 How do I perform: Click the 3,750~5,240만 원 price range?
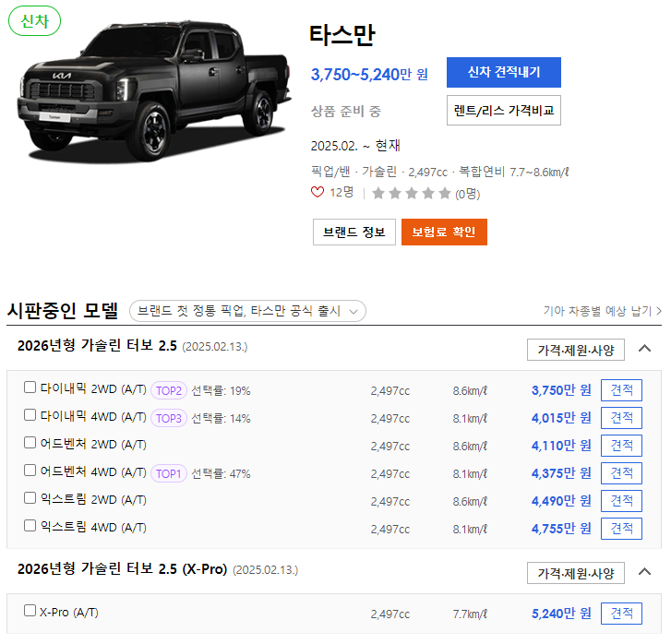[x=369, y=75]
